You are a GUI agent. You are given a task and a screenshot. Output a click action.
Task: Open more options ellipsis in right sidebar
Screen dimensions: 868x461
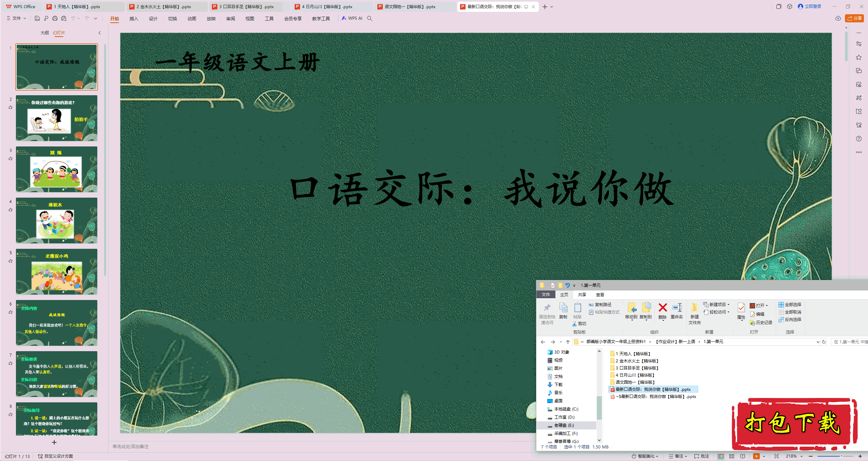pyautogui.click(x=859, y=152)
